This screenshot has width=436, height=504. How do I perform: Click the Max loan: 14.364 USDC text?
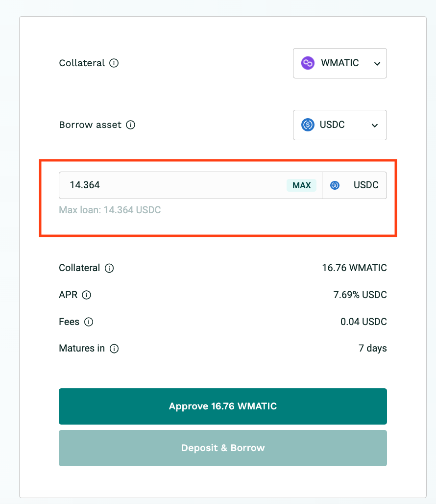[110, 210]
